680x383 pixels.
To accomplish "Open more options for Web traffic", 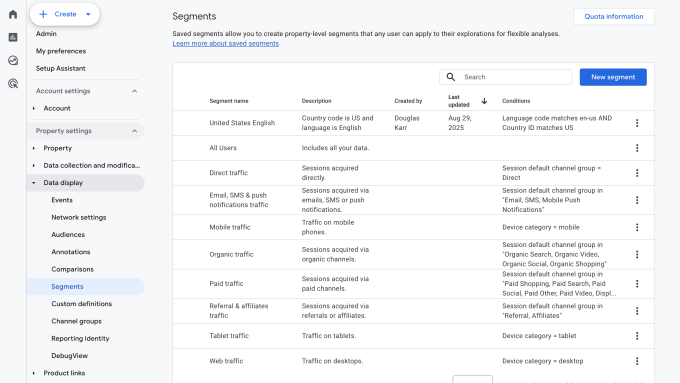I will (637, 361).
